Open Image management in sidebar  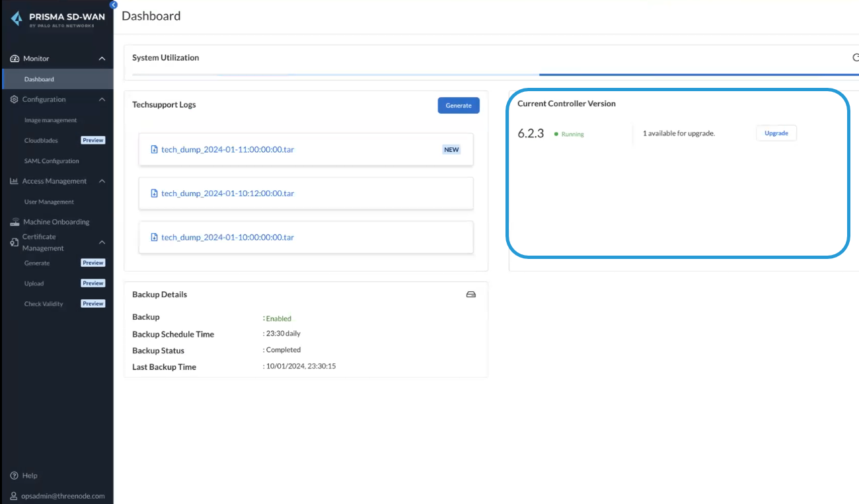(50, 120)
